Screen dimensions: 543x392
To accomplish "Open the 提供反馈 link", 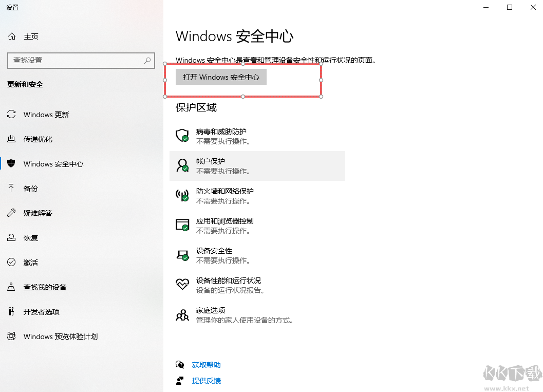I will [x=206, y=381].
